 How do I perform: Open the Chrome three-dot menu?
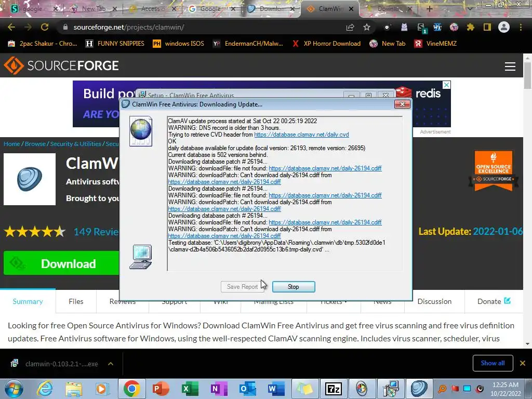pos(521,27)
